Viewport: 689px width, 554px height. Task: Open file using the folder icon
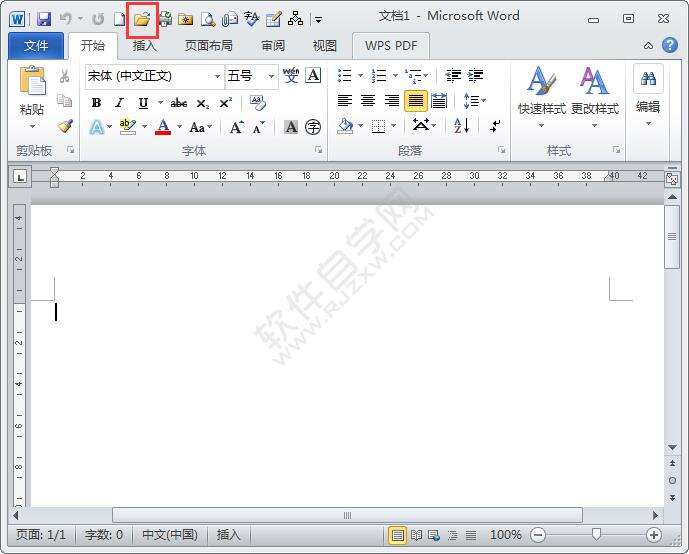pyautogui.click(x=142, y=19)
